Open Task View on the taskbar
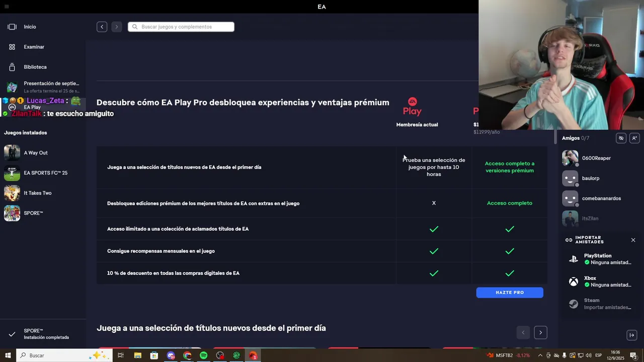 coord(121,355)
